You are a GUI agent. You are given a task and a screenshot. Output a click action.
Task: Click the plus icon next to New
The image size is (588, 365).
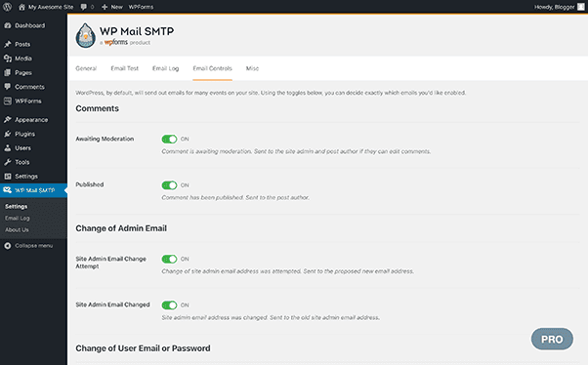click(x=105, y=7)
